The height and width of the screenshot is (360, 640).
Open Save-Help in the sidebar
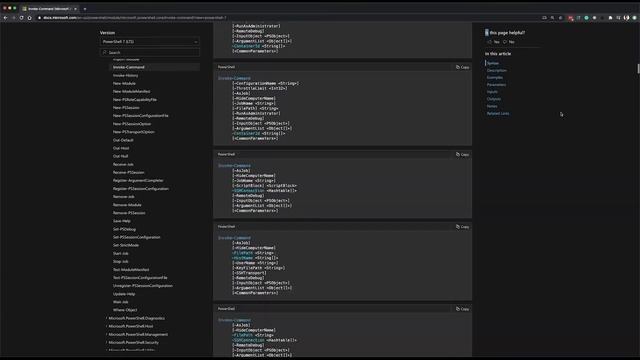122,221
